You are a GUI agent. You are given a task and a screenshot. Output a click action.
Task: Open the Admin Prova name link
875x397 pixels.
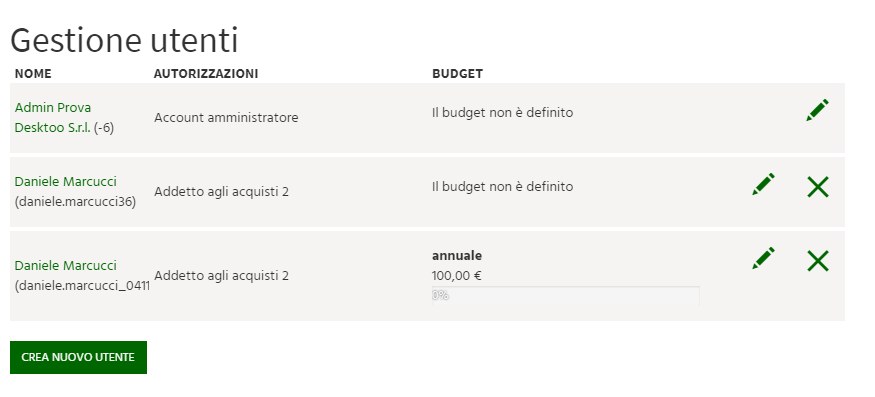coord(53,108)
